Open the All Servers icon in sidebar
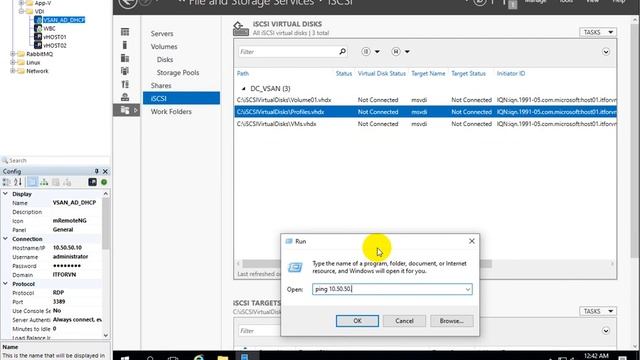The height and width of the screenshot is (360, 640). pos(125,58)
